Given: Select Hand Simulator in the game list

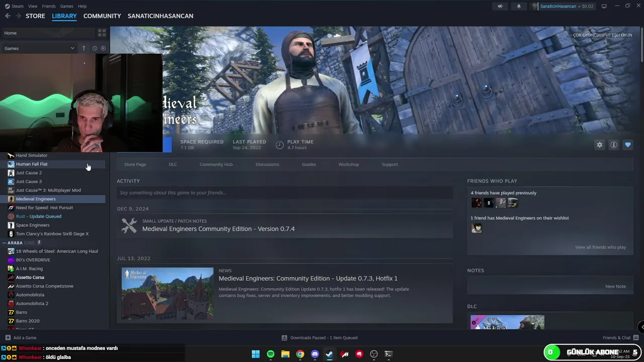Looking at the screenshot, I should tap(32, 155).
